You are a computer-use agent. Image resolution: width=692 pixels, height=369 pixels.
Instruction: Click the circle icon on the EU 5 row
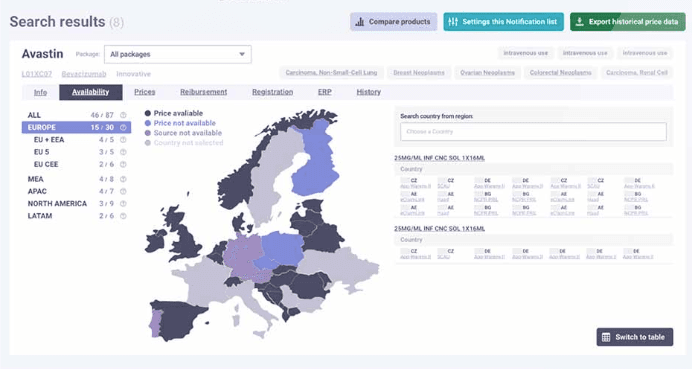(123, 152)
